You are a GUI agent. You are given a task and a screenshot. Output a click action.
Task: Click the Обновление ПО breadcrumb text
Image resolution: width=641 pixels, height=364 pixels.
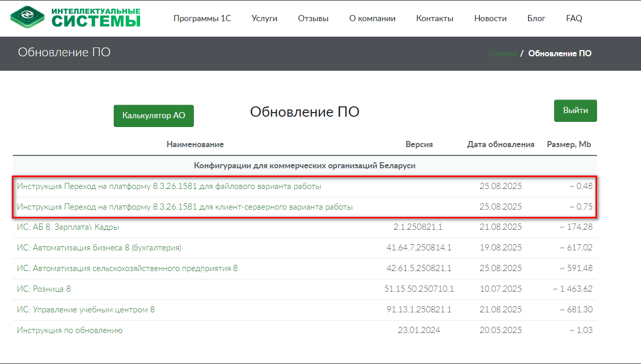coord(560,53)
